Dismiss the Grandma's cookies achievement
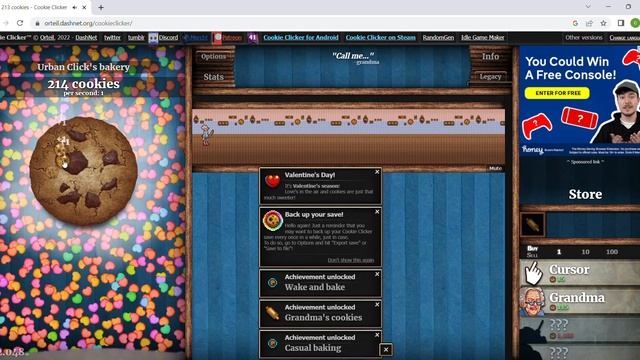 point(377,304)
